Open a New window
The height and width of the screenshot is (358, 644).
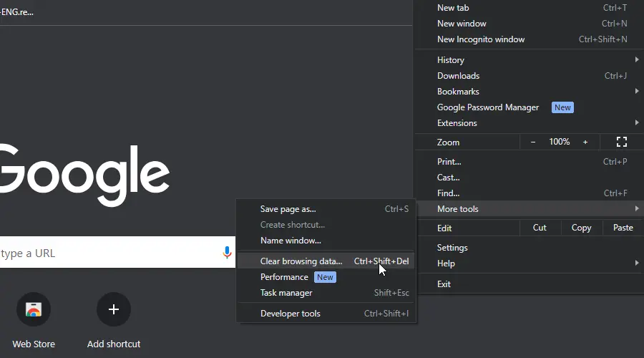(x=530, y=24)
